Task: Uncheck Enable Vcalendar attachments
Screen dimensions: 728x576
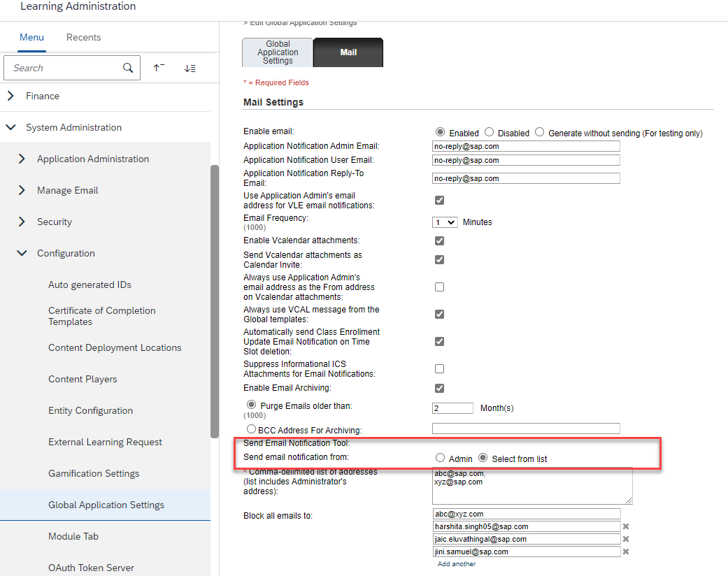Action: pos(439,240)
